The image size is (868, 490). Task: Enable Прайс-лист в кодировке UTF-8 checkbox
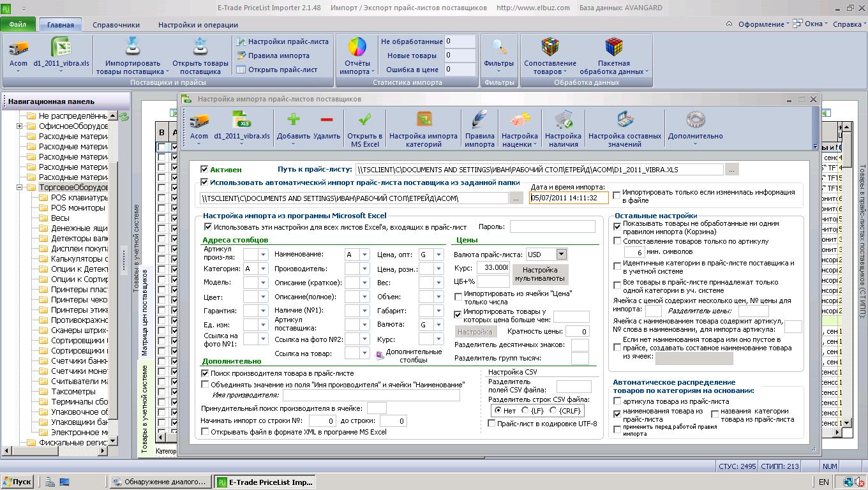coord(491,424)
